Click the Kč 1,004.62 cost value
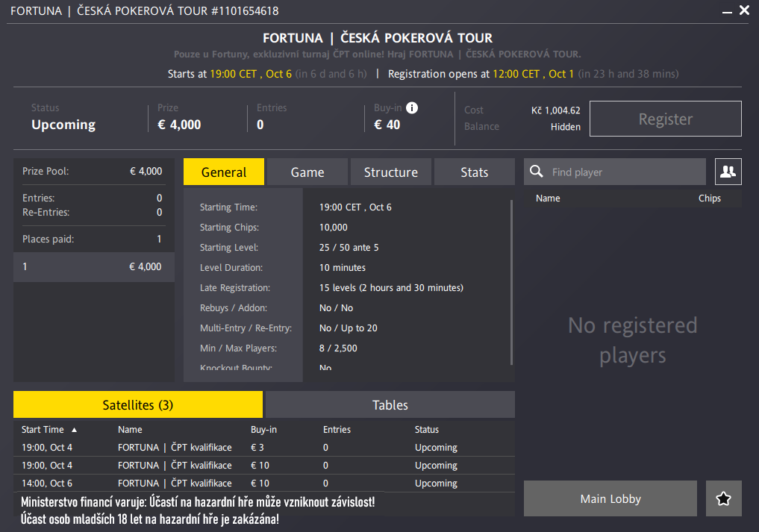This screenshot has height=532, width=759. (556, 110)
